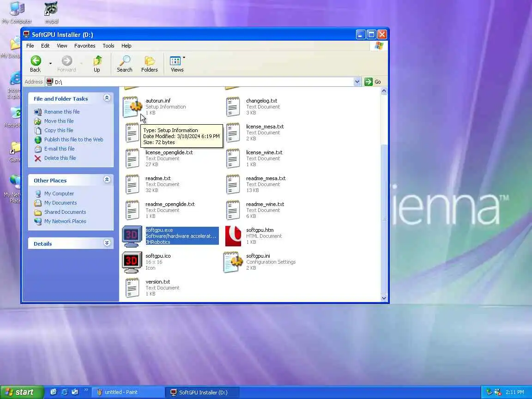Screen dimensions: 532x399
Task: Click the globe Publish to Web icon
Action: click(38, 139)
